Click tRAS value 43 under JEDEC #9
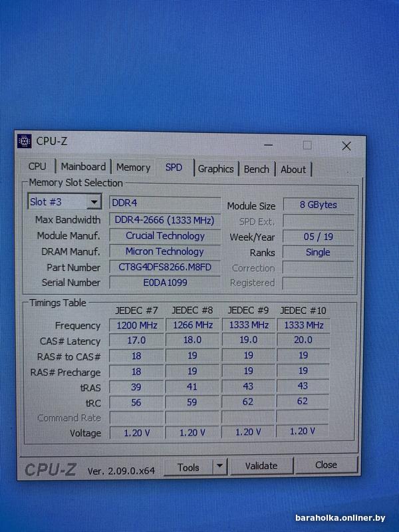The height and width of the screenshot is (532, 399). tap(248, 386)
